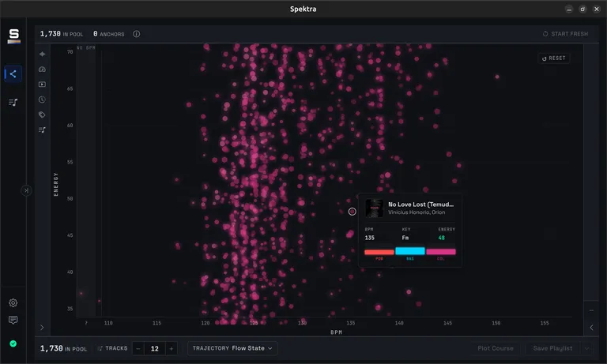Decrease the tracks count
The width and height of the screenshot is (607, 364).
(138, 348)
